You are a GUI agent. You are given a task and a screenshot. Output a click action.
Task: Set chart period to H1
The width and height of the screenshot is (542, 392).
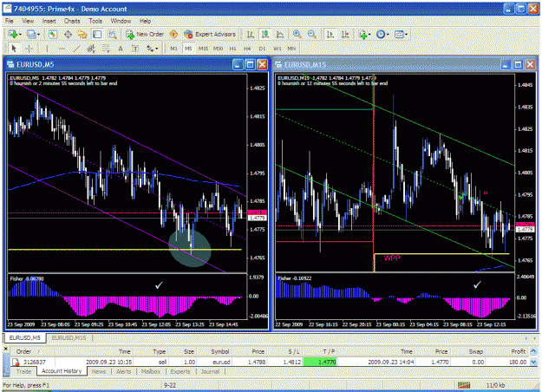232,49
